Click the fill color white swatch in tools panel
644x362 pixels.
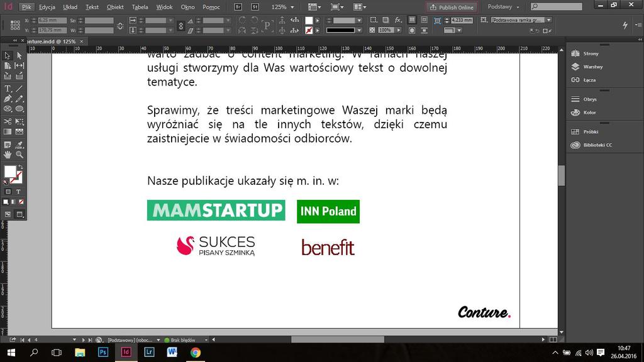[9, 172]
